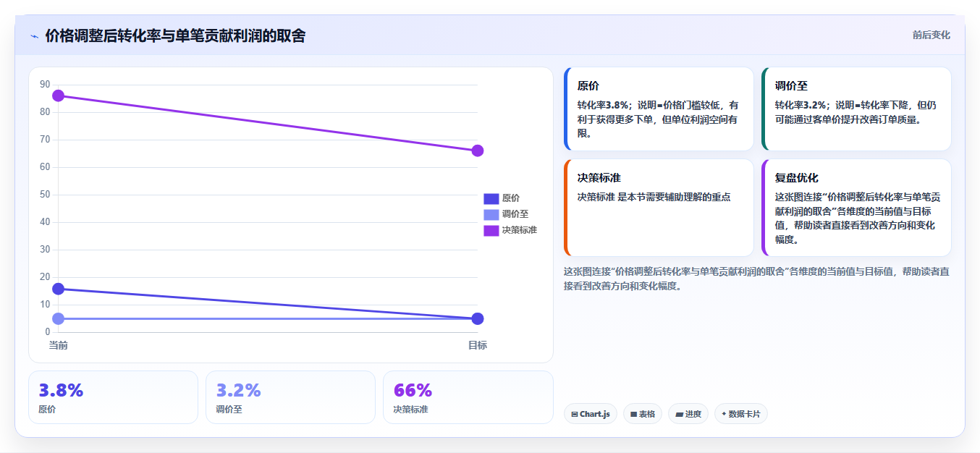Open the 调价至 description card
The width and height of the screenshot is (980, 453).
(856, 109)
